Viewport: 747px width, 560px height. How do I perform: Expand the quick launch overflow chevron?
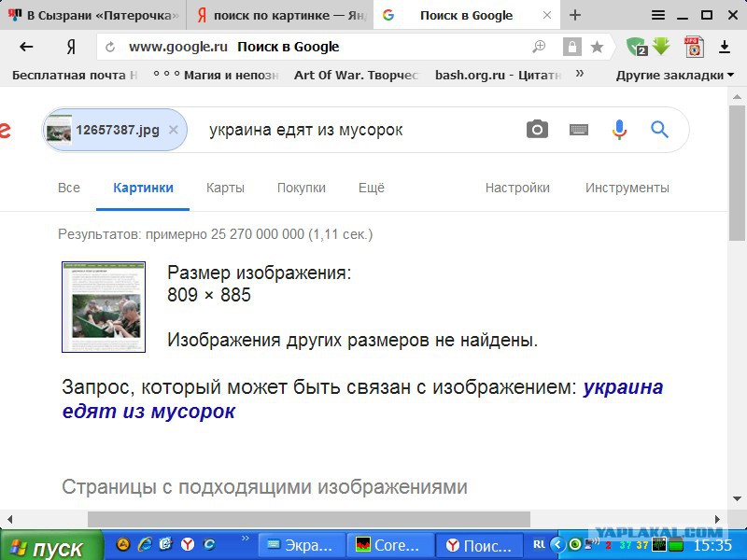(245, 539)
